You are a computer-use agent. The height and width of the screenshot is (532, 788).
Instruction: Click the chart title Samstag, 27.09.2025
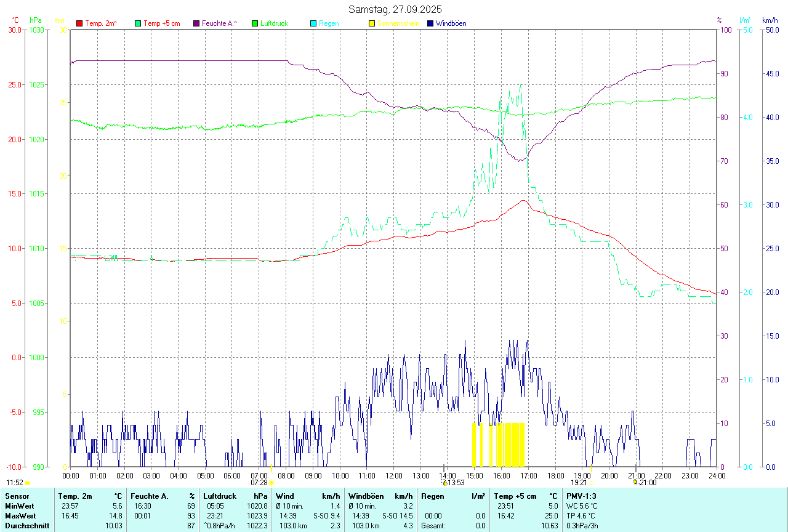[395, 9]
